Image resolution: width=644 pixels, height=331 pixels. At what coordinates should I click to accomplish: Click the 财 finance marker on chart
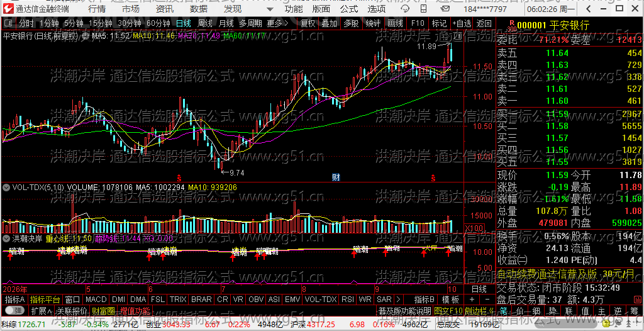(336, 177)
